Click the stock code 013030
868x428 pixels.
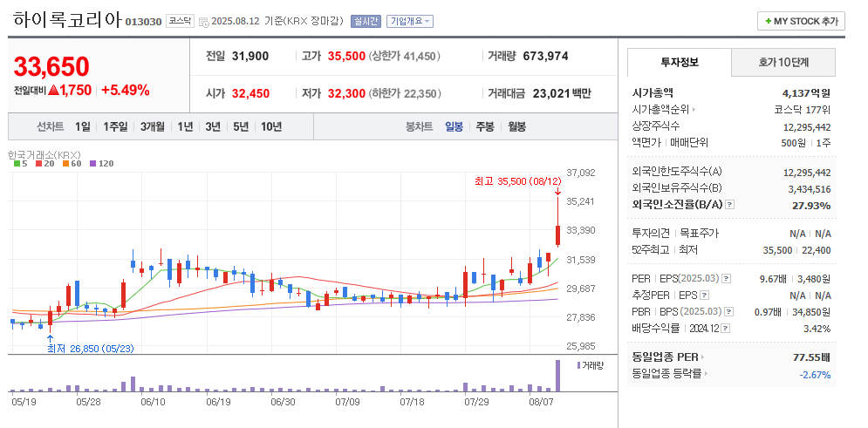[143, 22]
